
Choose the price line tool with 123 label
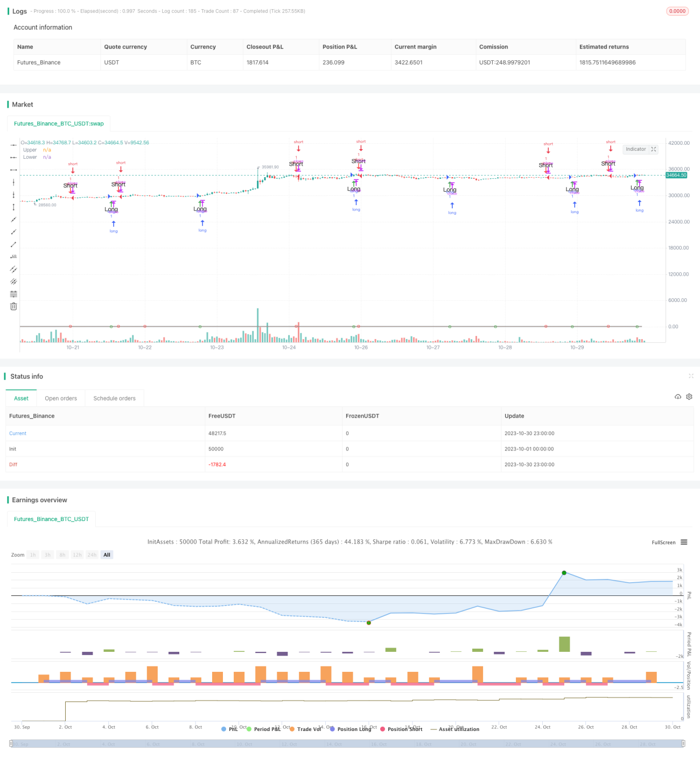coord(13,256)
